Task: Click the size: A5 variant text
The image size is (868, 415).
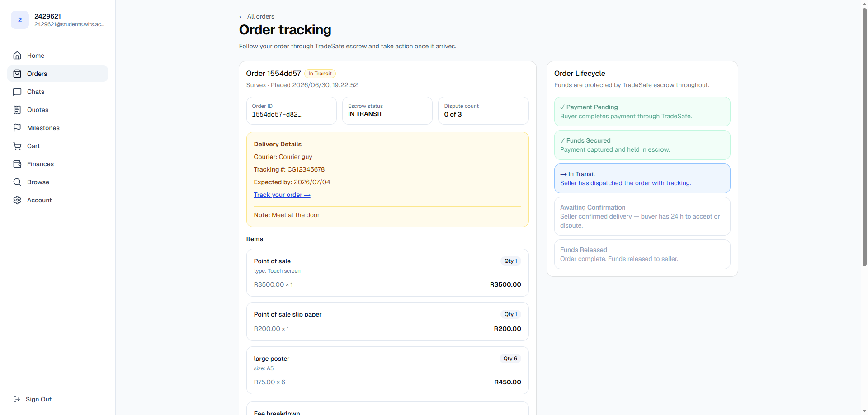Action: coord(264,368)
